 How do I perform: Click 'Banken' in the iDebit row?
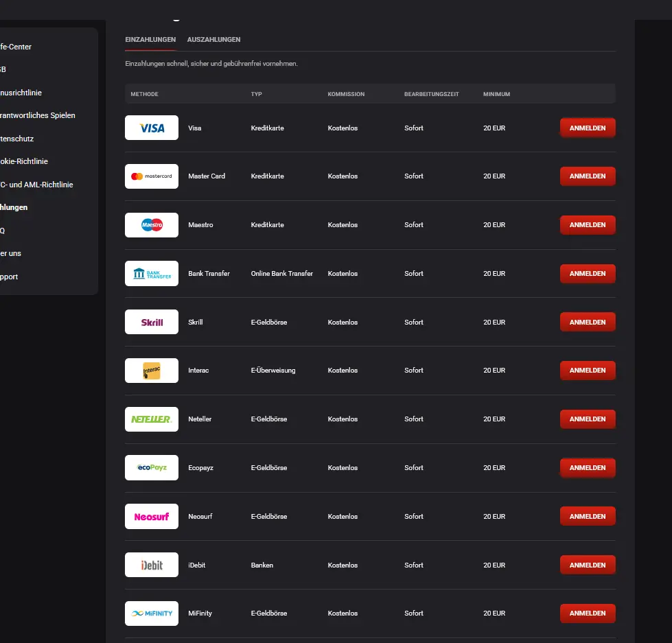coord(262,565)
